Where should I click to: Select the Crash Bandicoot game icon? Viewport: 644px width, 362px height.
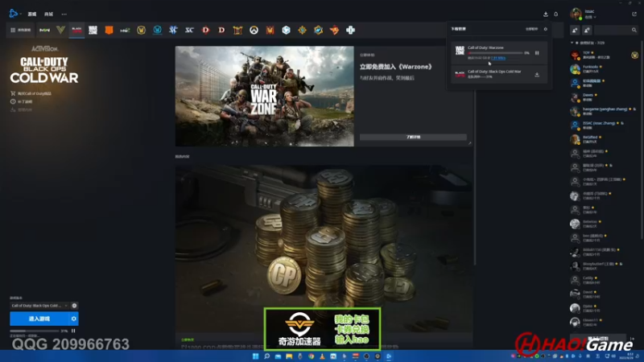tap(334, 30)
